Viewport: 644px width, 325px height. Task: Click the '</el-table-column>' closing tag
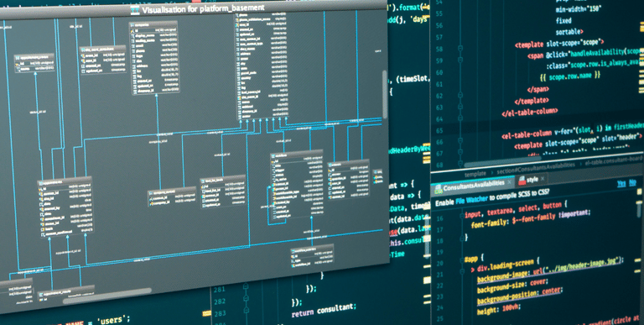(x=530, y=112)
